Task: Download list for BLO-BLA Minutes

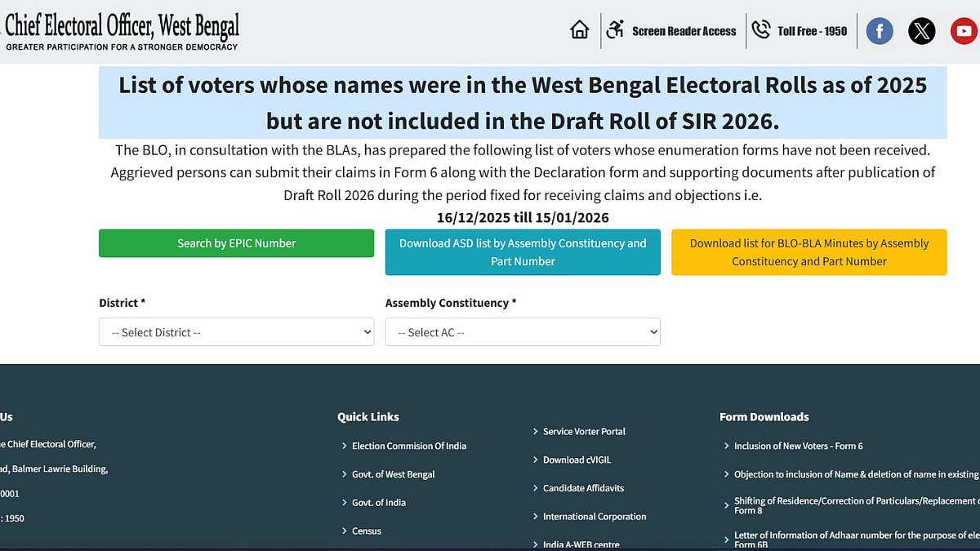Action: pyautogui.click(x=808, y=252)
